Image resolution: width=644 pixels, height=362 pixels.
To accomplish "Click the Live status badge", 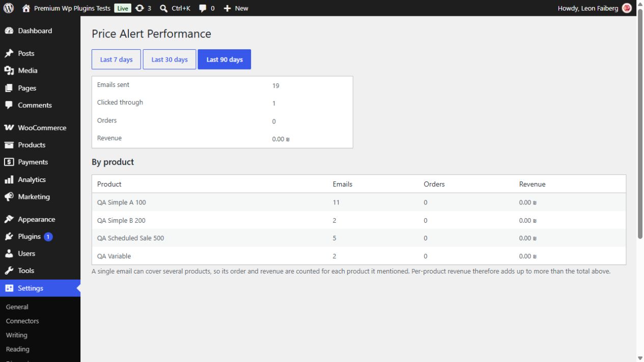I will point(123,8).
